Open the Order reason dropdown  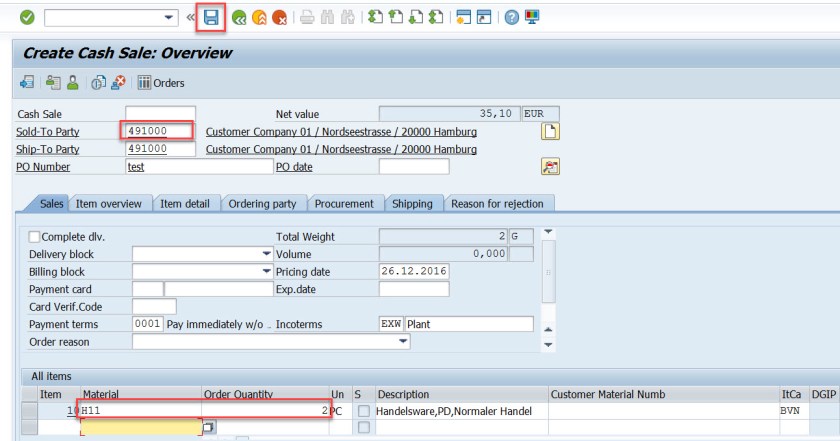point(403,342)
